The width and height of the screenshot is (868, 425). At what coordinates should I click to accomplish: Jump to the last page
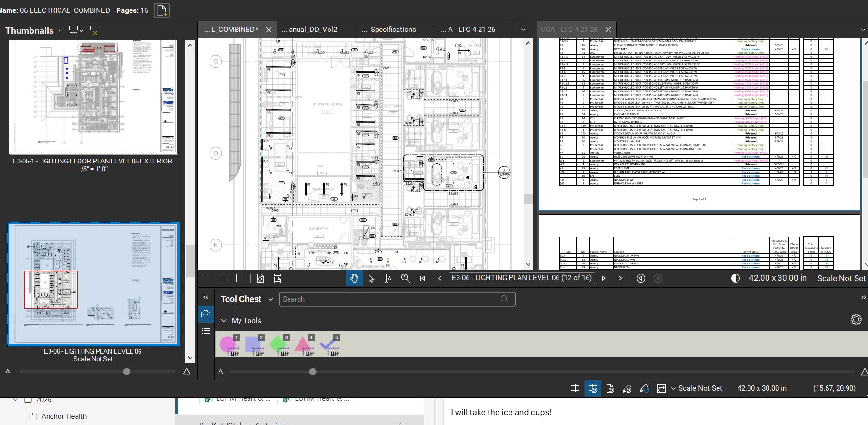tap(621, 278)
